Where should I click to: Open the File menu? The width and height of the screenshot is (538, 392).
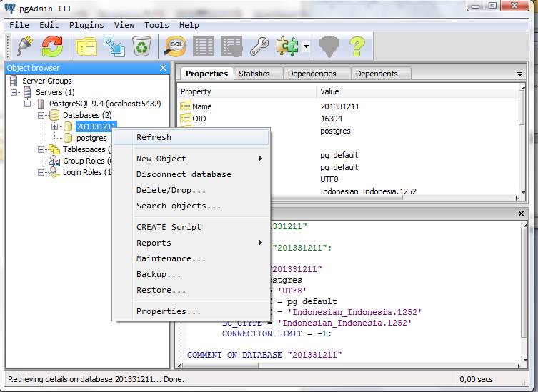tap(19, 25)
